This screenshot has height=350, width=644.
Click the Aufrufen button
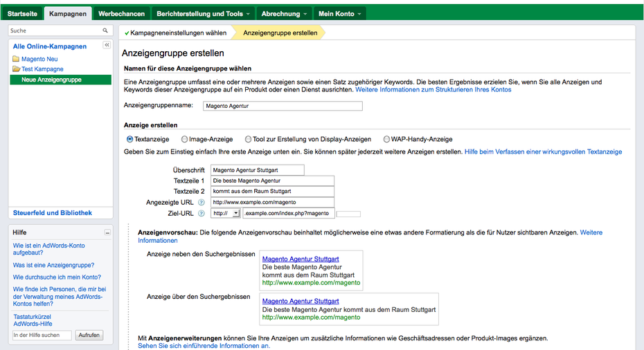click(89, 335)
